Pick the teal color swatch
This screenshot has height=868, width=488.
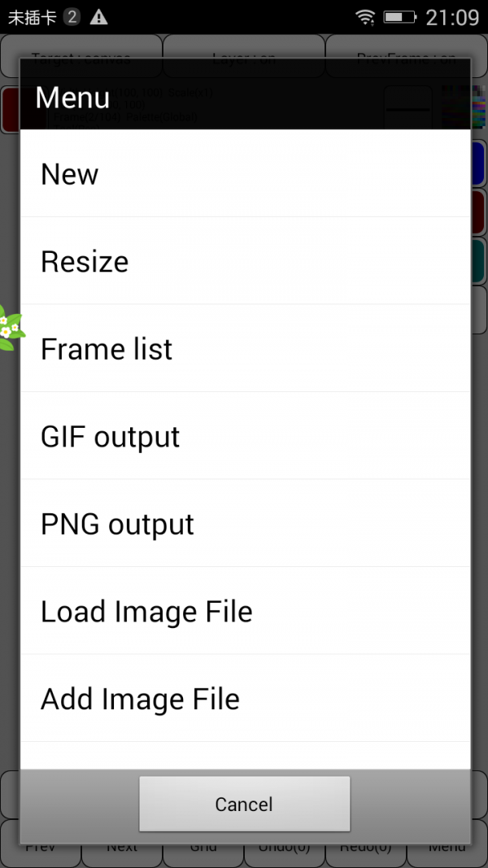[x=479, y=261]
